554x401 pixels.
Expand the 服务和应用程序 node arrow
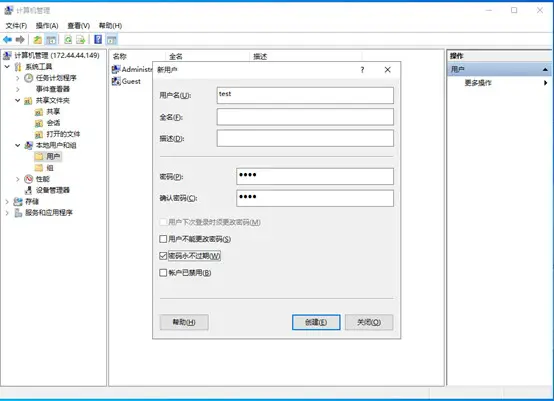point(7,213)
